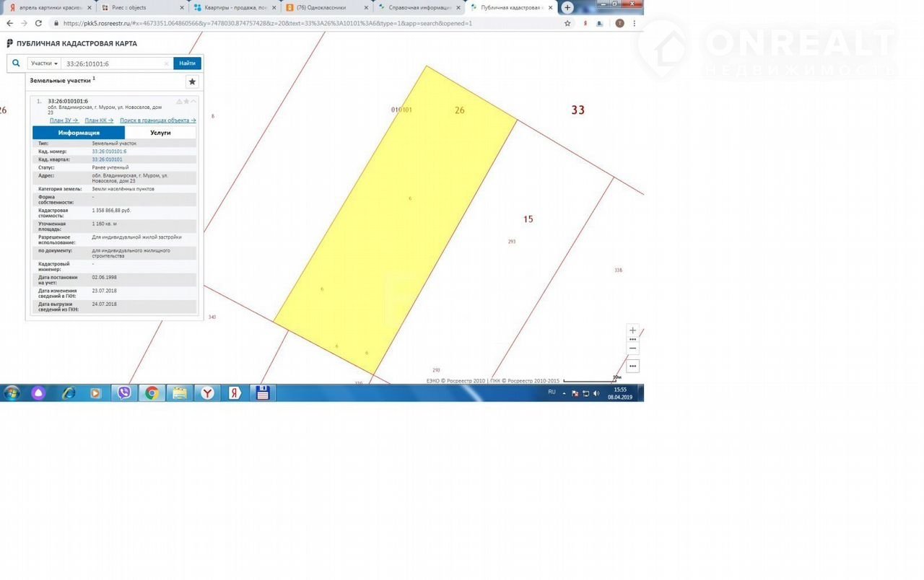
Task: Reload the browser page
Action: 38,23
